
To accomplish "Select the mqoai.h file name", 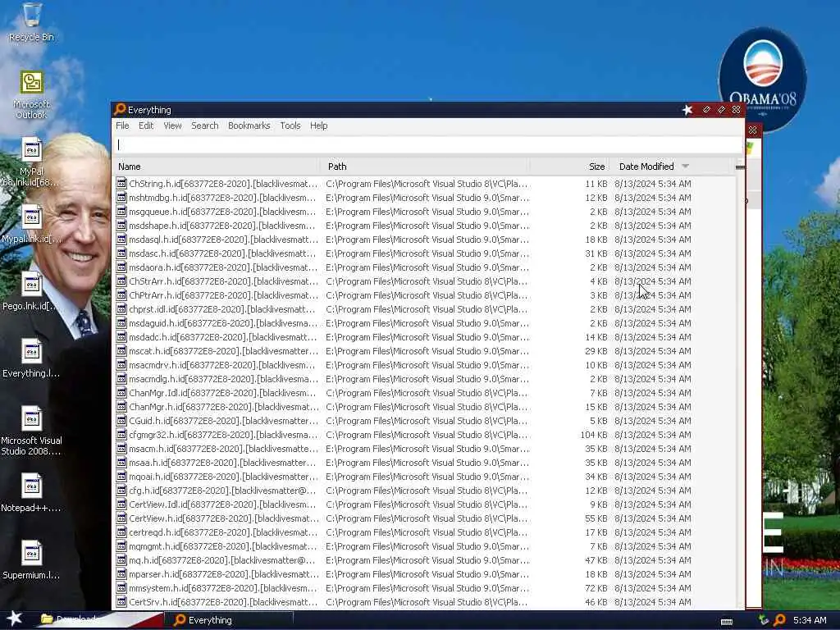I will click(223, 477).
